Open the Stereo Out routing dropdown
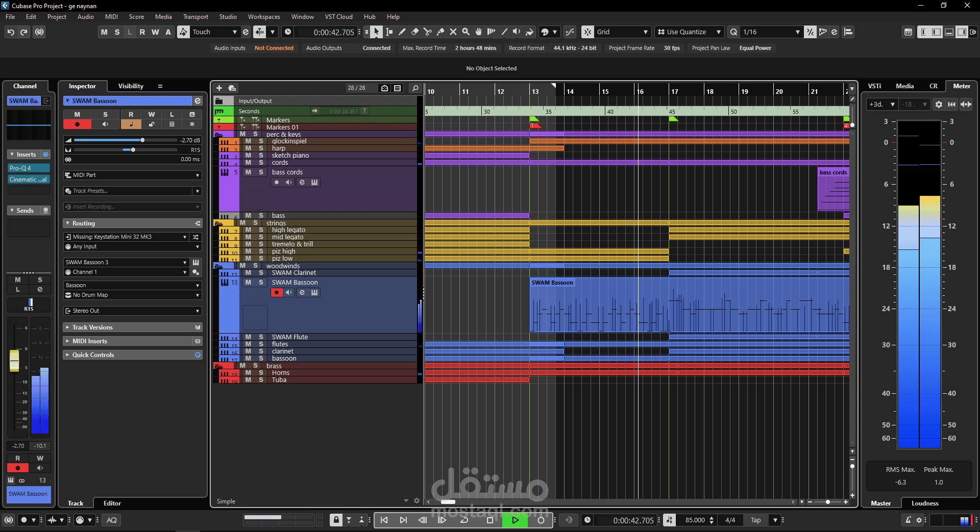 133,311
